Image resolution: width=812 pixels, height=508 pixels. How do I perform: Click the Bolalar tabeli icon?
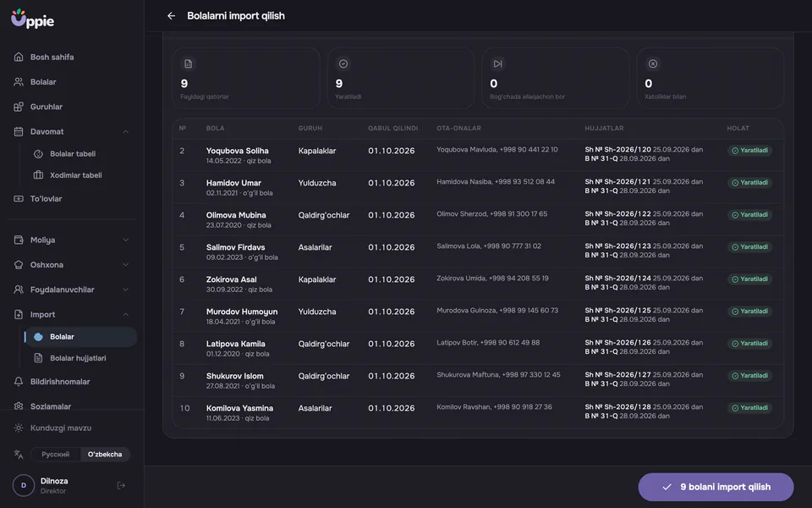[x=38, y=154]
